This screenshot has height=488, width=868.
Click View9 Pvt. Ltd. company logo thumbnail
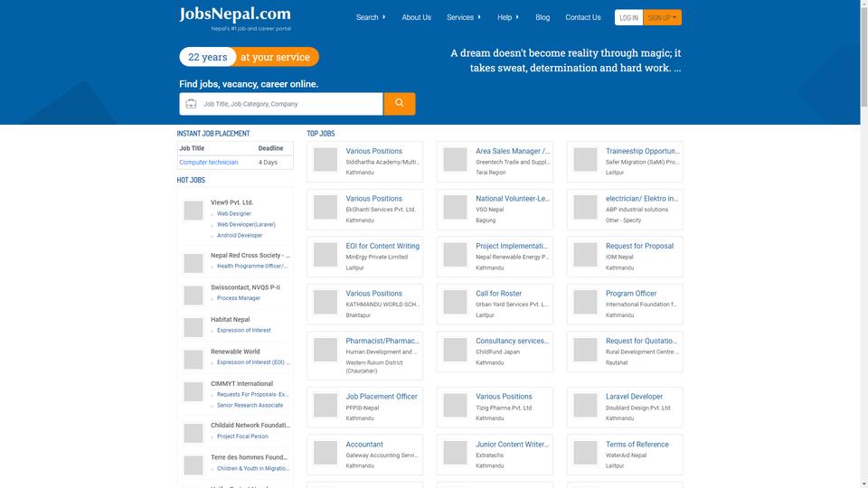click(193, 211)
